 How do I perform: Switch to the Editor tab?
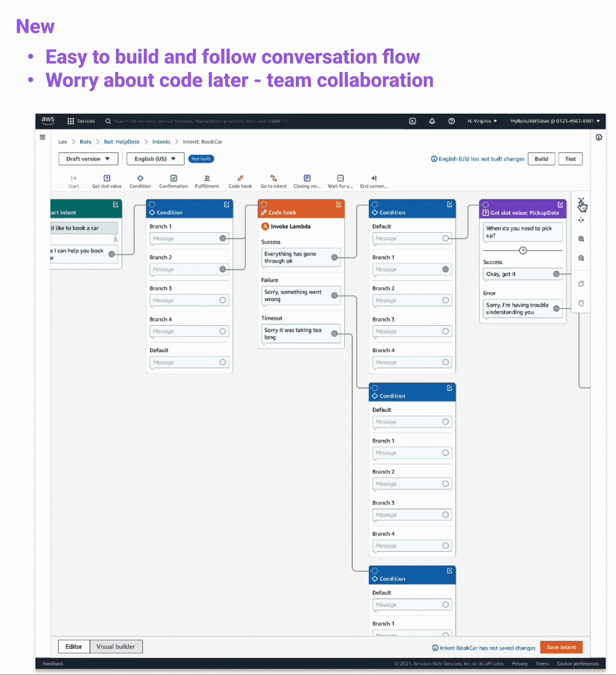74,646
